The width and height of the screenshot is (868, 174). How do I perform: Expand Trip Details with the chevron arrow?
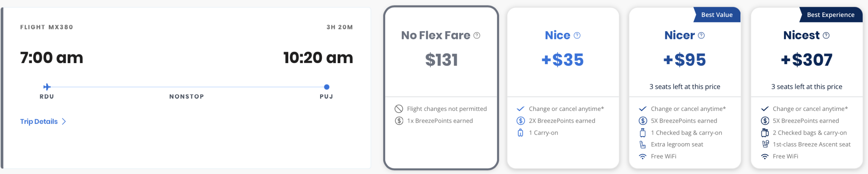64,121
